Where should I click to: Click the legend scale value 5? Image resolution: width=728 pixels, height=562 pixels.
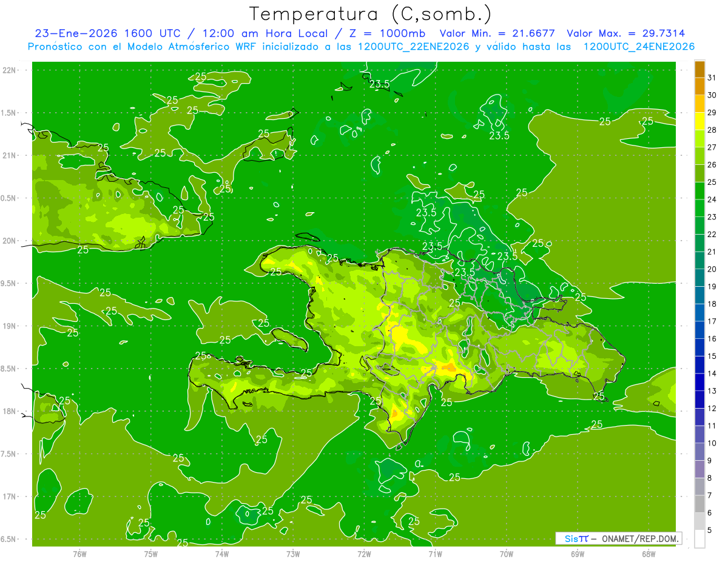pos(710,530)
